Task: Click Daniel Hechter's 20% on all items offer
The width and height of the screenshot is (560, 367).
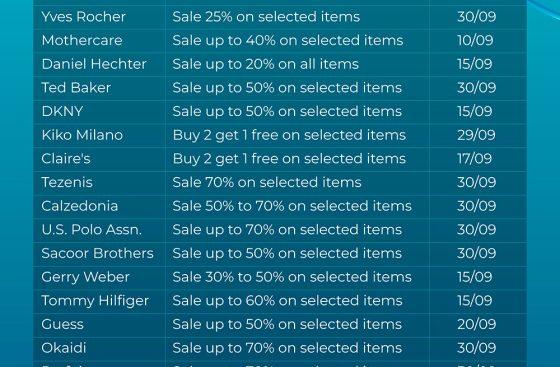Action: point(265,64)
